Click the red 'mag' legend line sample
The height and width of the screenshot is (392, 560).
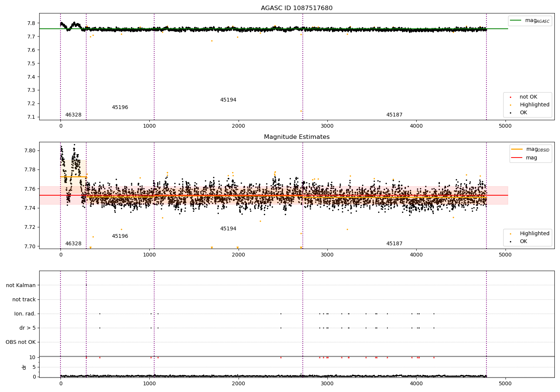(x=517, y=158)
